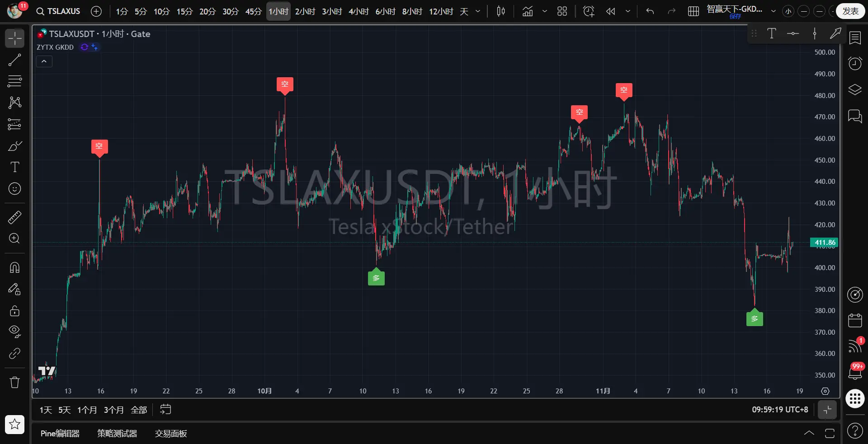The image size is (868, 444).
Task: Open the notifications bell with 99+ badge
Action: [855, 372]
